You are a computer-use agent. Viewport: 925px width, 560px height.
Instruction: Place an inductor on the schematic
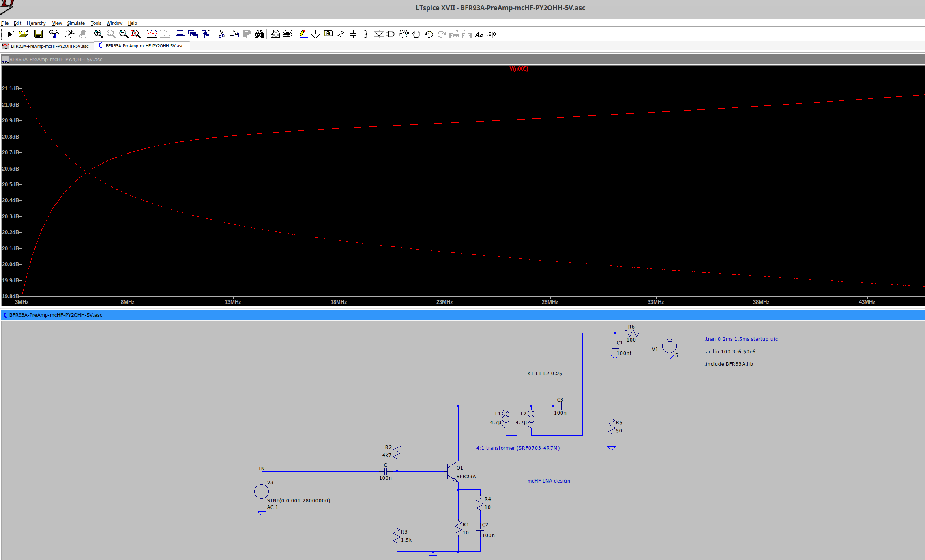(365, 34)
